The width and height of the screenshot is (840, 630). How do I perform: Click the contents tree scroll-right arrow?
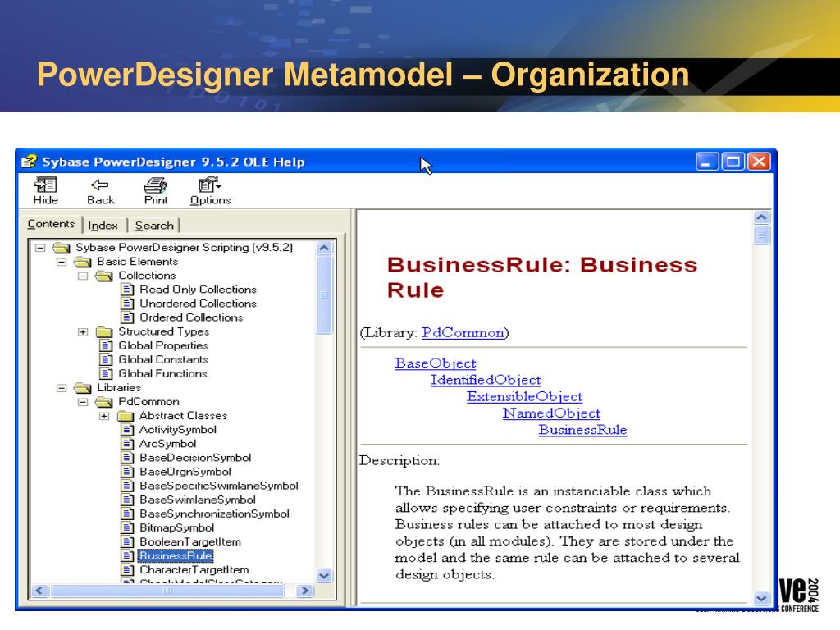coord(305,591)
